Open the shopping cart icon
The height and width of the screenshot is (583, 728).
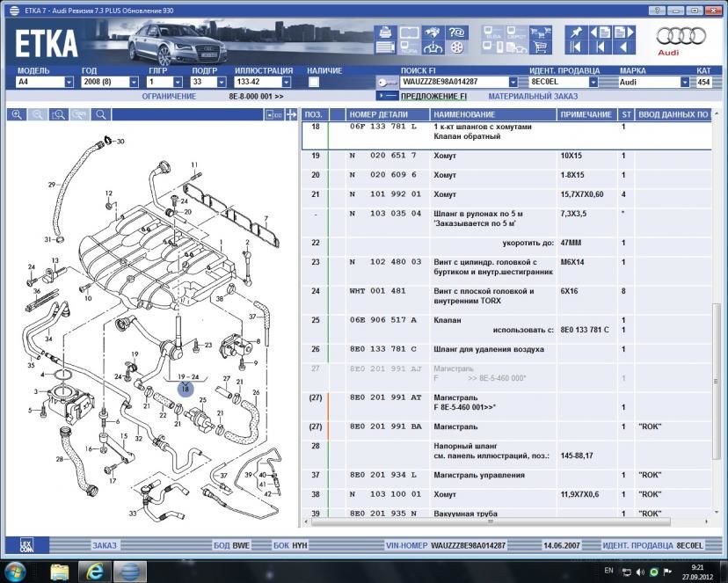click(541, 47)
